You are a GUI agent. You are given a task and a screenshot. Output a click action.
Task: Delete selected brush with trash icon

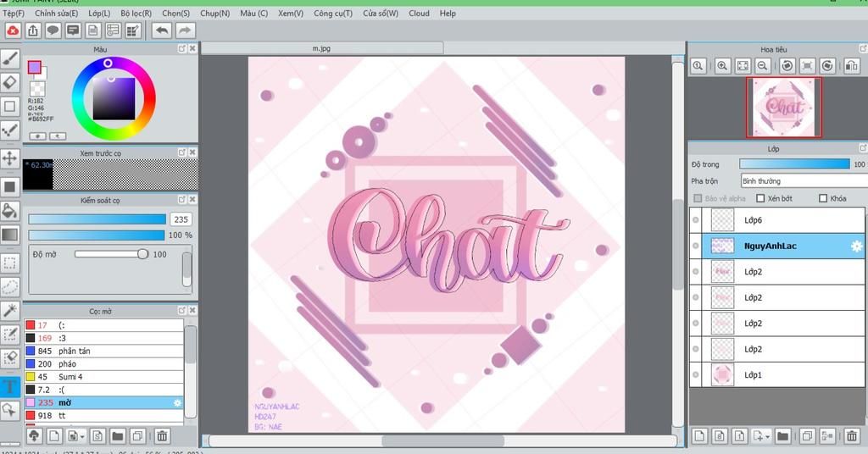[162, 436]
